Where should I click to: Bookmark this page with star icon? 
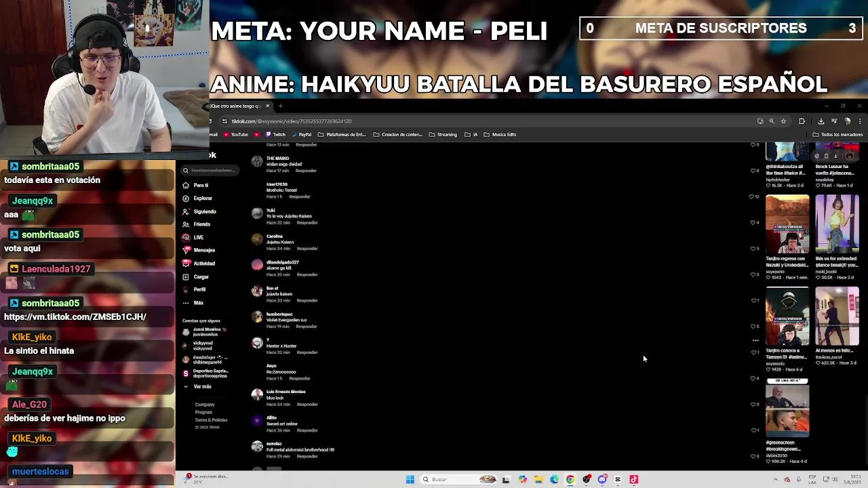(x=783, y=121)
